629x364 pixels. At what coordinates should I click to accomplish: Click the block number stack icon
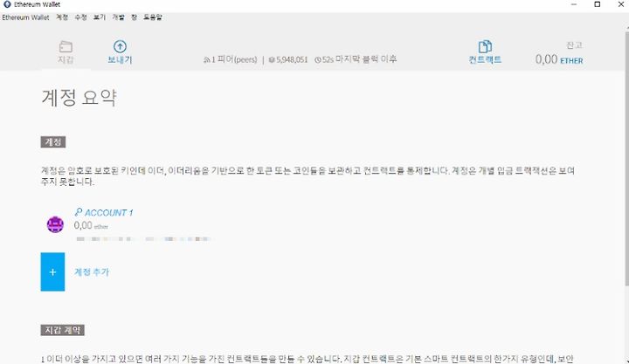pyautogui.click(x=272, y=59)
